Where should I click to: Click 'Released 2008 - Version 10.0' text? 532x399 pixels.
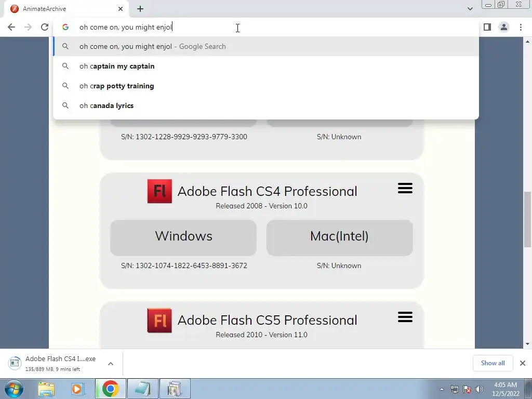[x=262, y=206]
